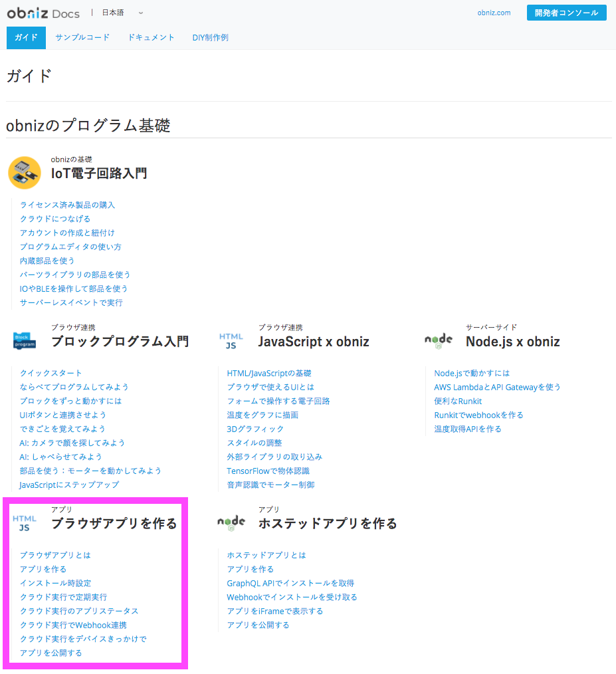Open the ドキュメント tab
This screenshot has height=674, width=616.
(x=152, y=37)
